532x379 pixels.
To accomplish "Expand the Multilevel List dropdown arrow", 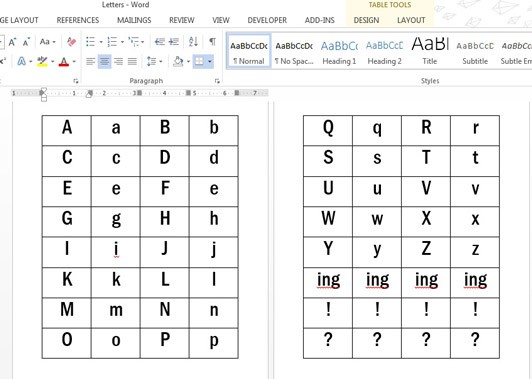I will [x=142, y=42].
